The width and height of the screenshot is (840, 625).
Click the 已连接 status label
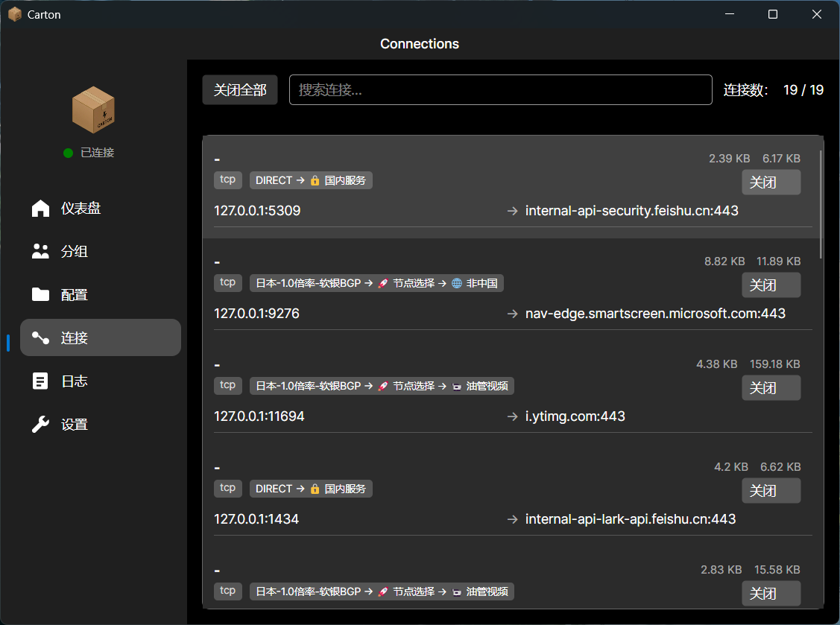tap(98, 153)
